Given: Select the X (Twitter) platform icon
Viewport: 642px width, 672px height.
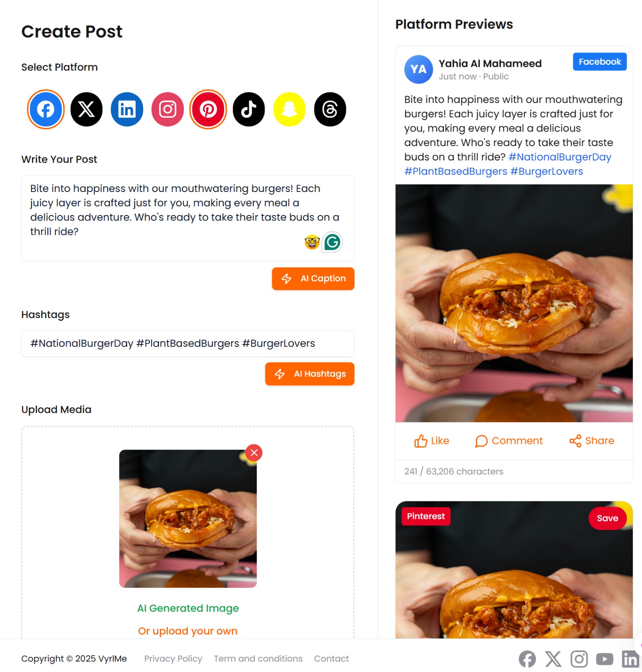Looking at the screenshot, I should click(86, 110).
